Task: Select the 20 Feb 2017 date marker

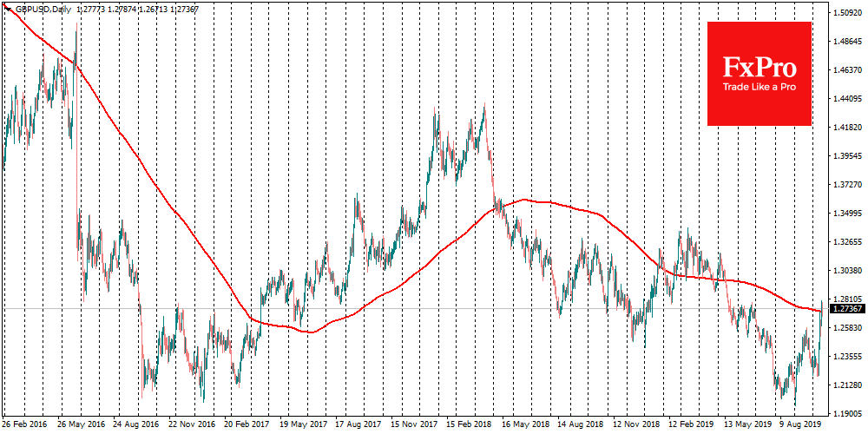Action: pos(248,426)
